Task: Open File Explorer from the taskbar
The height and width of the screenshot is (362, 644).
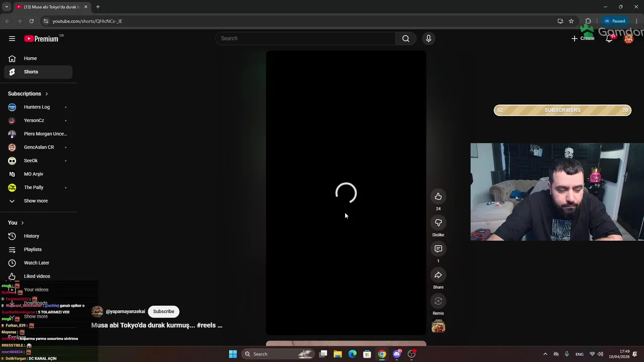Action: [x=338, y=354]
